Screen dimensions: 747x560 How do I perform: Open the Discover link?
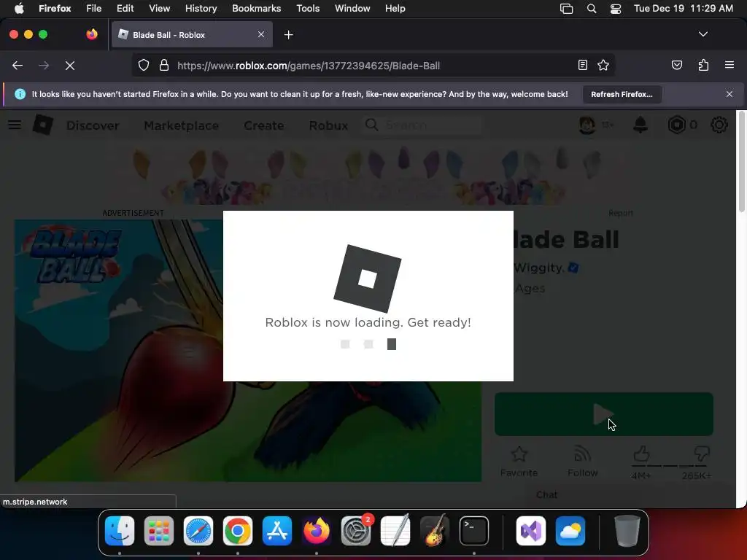click(x=93, y=125)
